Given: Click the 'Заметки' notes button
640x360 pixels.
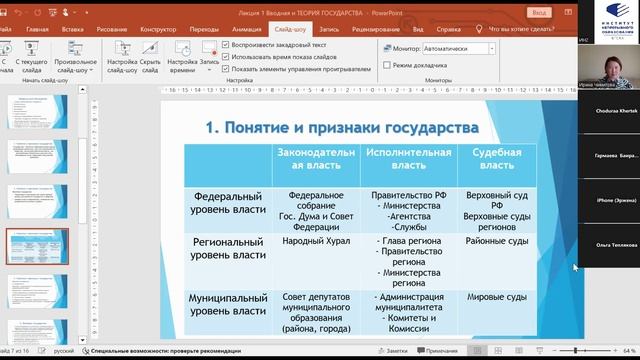Looking at the screenshot, I should pos(393,351).
